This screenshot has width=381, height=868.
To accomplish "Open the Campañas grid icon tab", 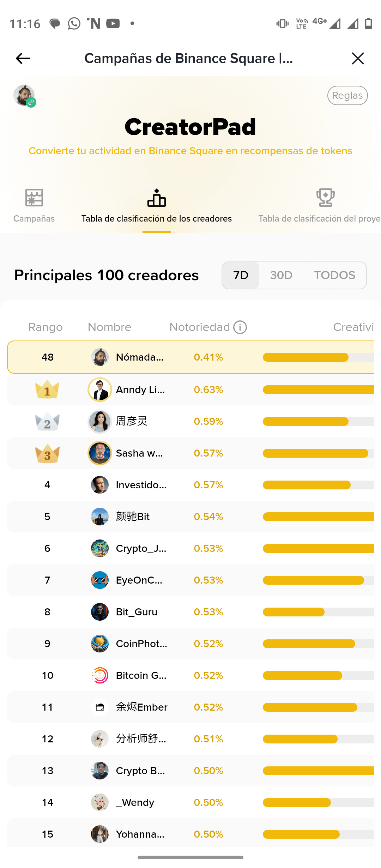I will coord(34,198).
